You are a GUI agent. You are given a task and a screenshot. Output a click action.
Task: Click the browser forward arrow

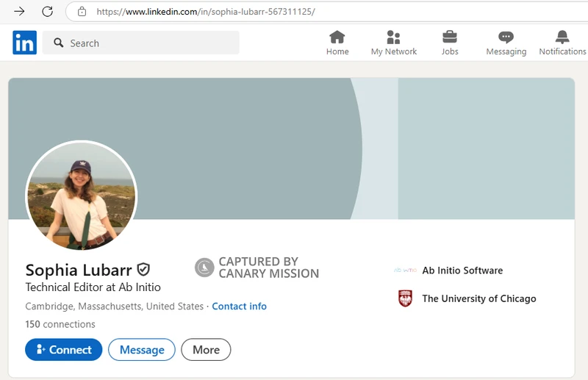click(20, 12)
